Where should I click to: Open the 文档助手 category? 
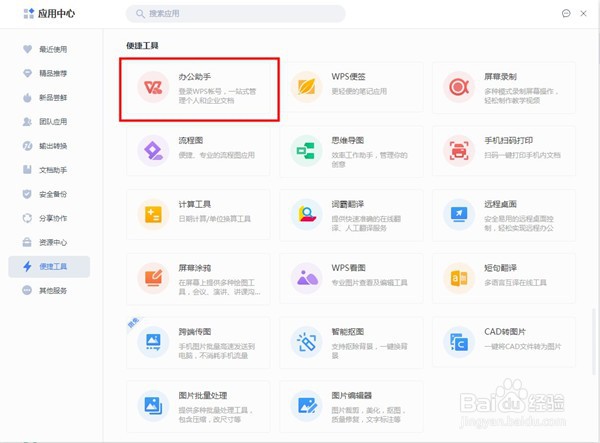49,170
